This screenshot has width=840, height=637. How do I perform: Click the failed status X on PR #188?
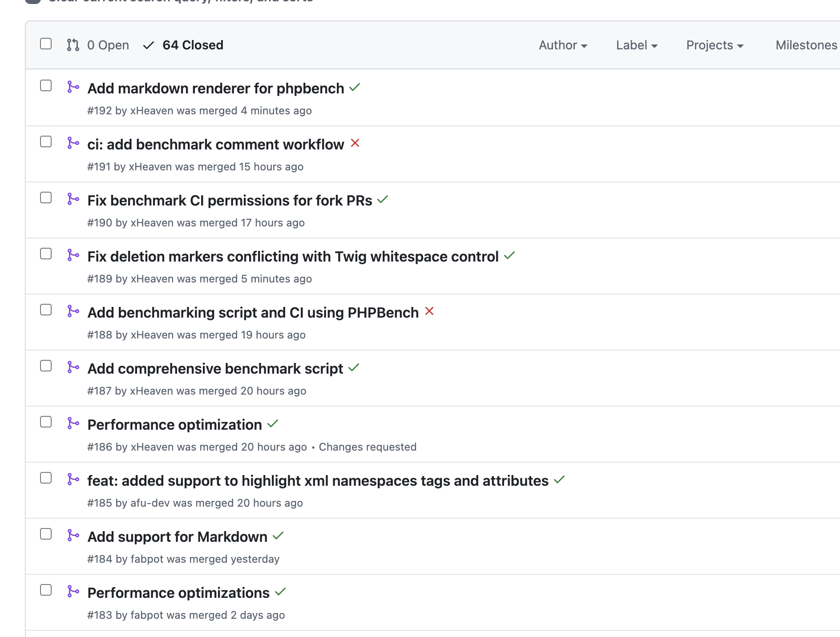[x=429, y=311]
